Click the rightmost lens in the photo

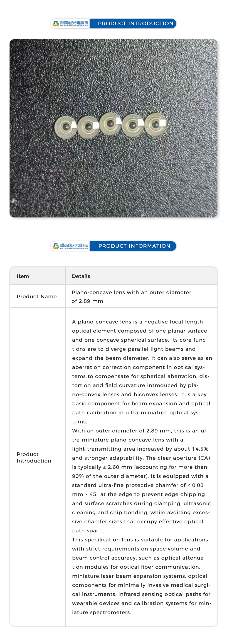coord(155,124)
